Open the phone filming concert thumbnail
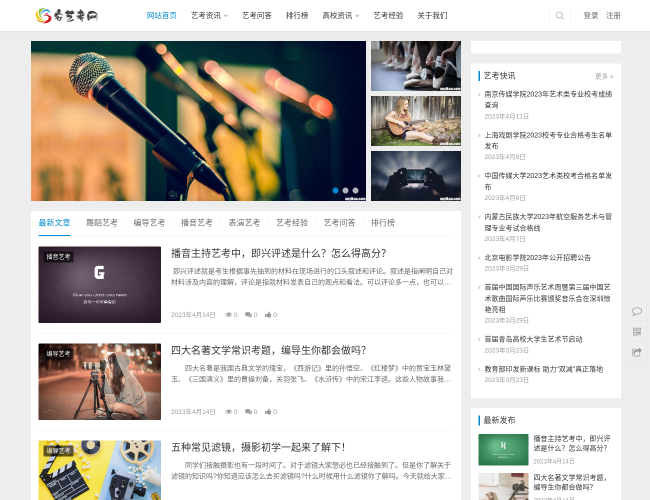 tap(416, 176)
